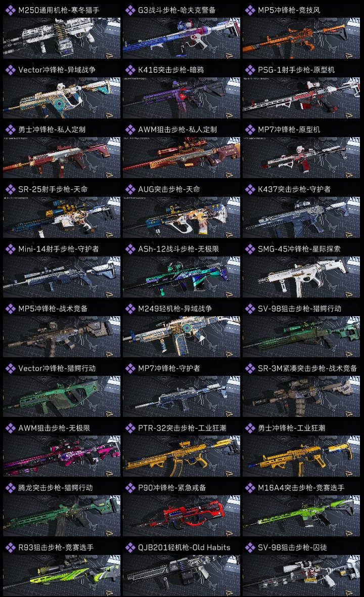
Task: Select the K416突击步枪-暗鸦 skin image
Action: point(181,98)
